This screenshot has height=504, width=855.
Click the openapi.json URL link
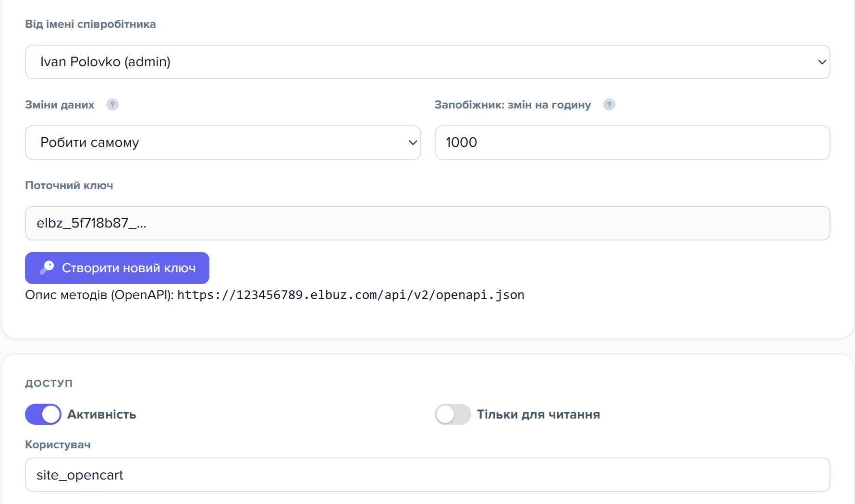[351, 295]
